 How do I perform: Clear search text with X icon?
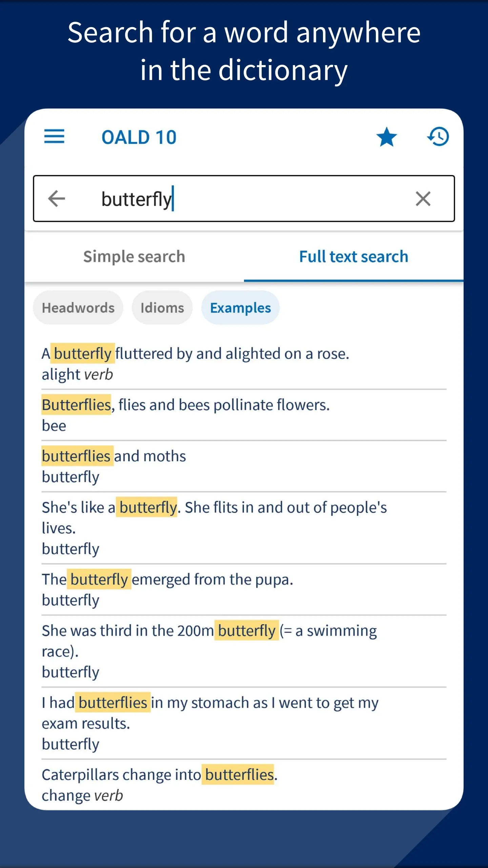click(423, 199)
